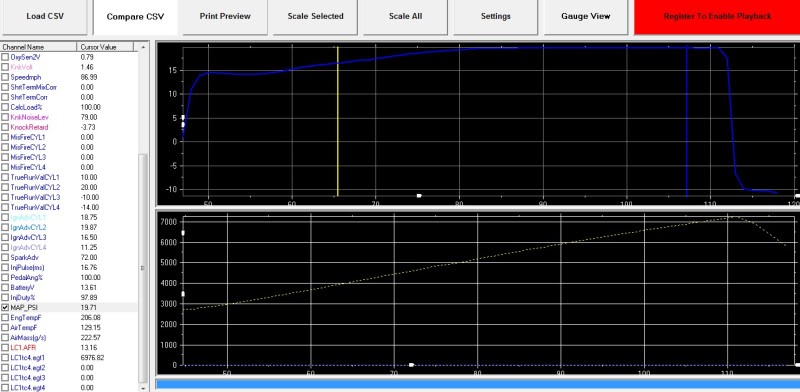This screenshot has height=392, width=800.
Task: Click Scale Selected button
Action: [x=315, y=16]
